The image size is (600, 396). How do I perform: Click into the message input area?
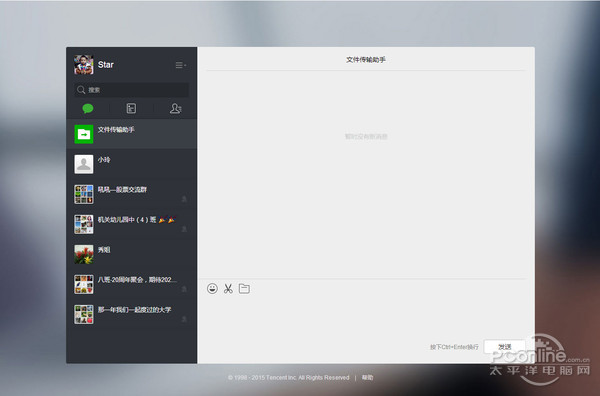[x=366, y=317]
